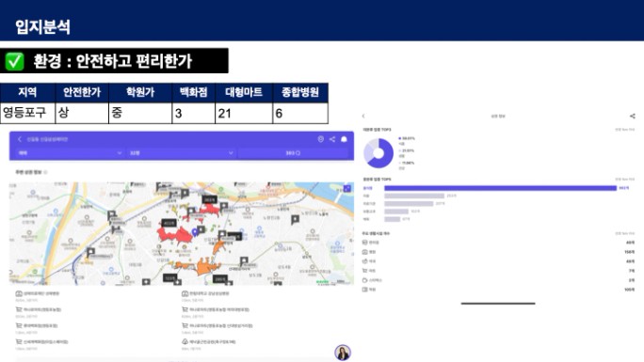Click the search field in the purple bar

pyautogui.click(x=293, y=153)
